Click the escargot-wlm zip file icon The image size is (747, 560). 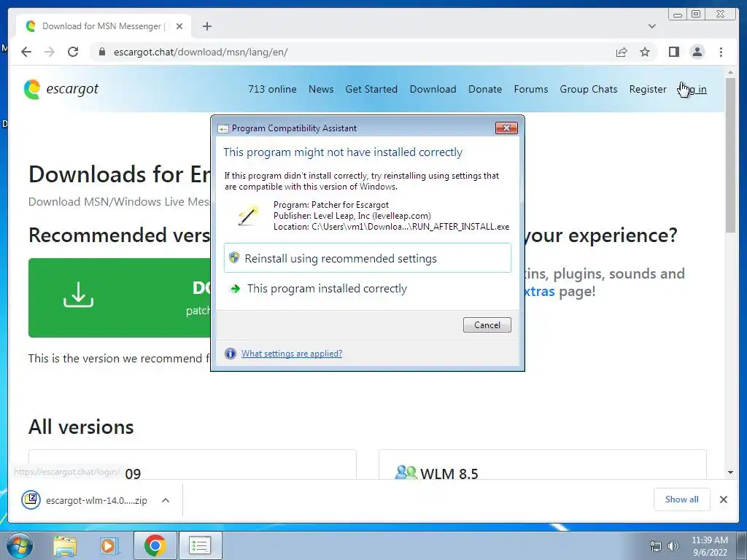tap(31, 499)
